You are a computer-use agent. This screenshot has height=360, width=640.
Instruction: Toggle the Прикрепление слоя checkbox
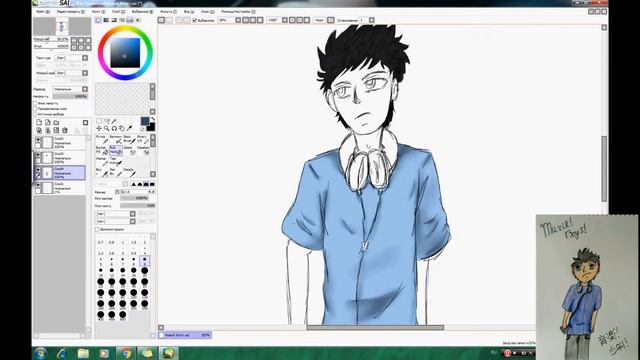tap(35, 109)
